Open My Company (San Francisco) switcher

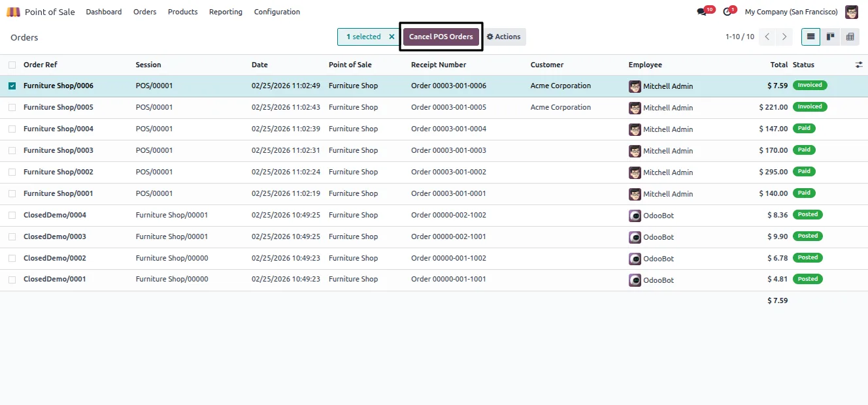coord(792,12)
